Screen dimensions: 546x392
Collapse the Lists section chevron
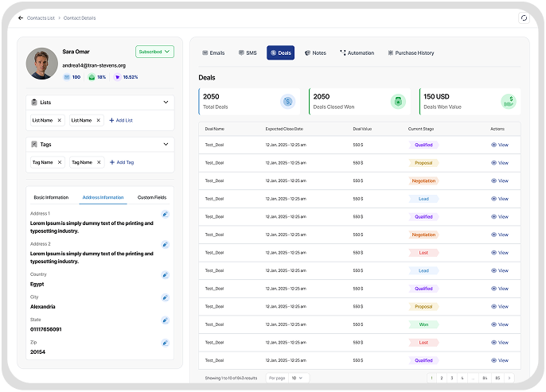pyautogui.click(x=166, y=103)
